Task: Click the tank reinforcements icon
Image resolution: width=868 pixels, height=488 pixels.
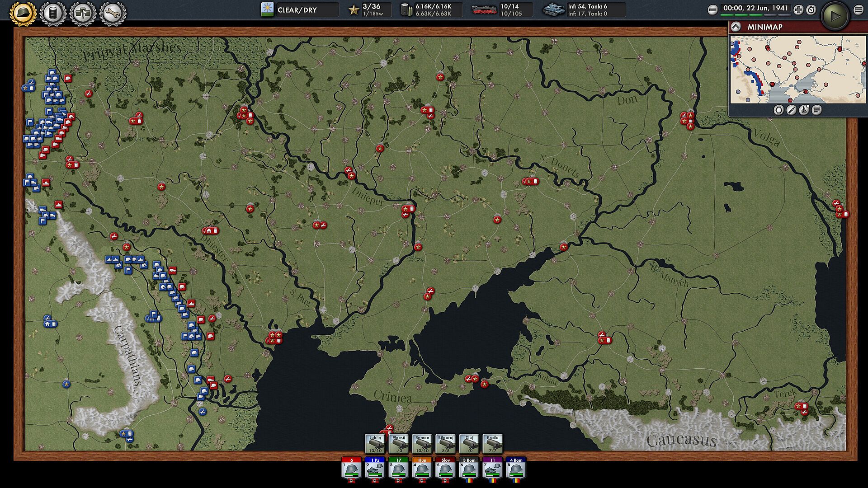Action: tap(553, 10)
